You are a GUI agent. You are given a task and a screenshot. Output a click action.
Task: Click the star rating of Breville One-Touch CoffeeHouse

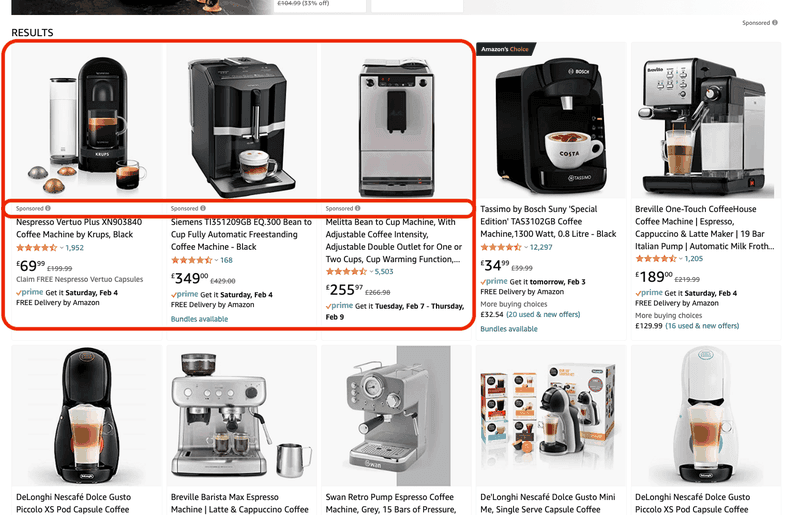(x=656, y=259)
